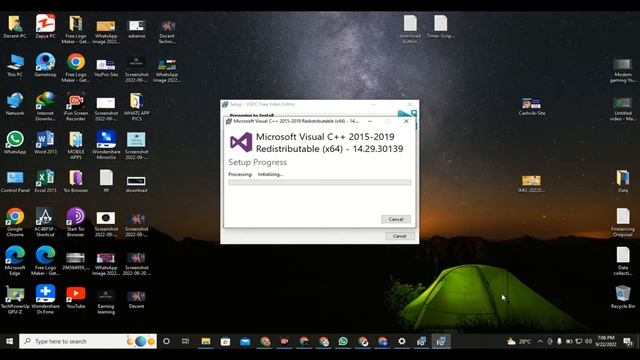Click the purple Visual Studio logo
The image size is (640, 360).
(241, 142)
